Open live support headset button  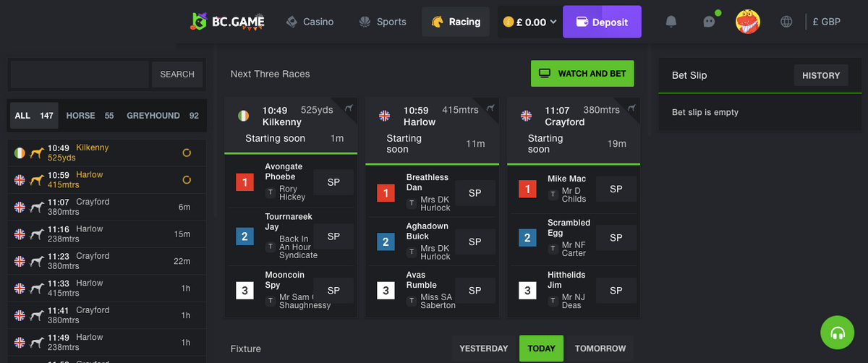(x=838, y=333)
